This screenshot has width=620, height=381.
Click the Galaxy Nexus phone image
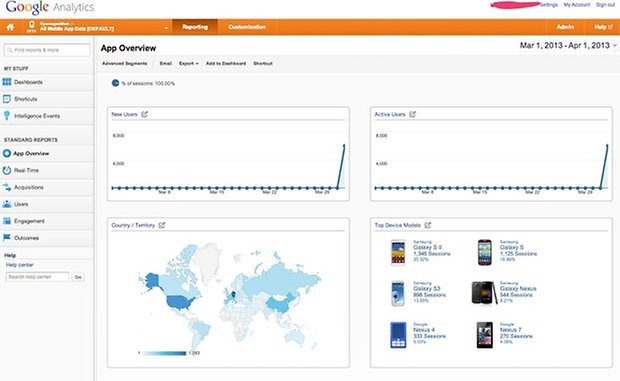click(x=484, y=293)
